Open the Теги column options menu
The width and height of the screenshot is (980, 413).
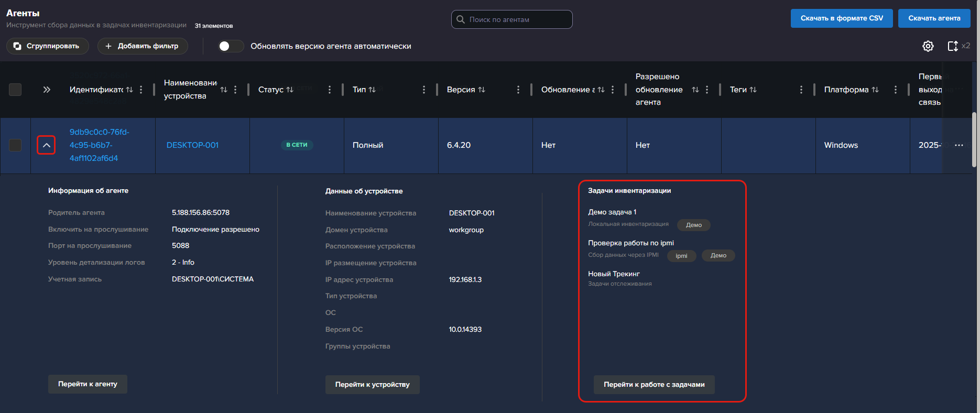pos(801,90)
